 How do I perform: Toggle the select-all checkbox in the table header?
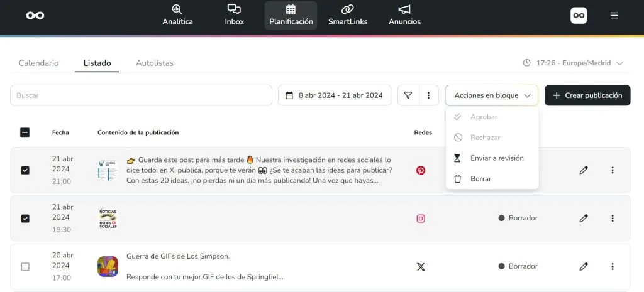pyautogui.click(x=25, y=132)
